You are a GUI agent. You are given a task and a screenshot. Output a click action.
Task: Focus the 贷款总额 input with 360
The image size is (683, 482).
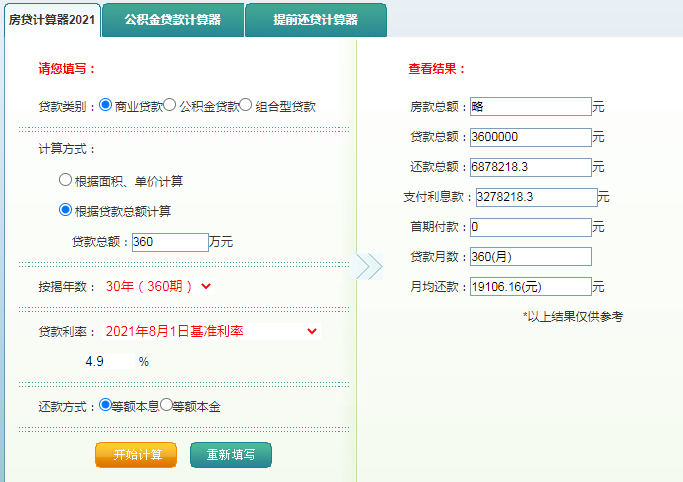(x=170, y=242)
